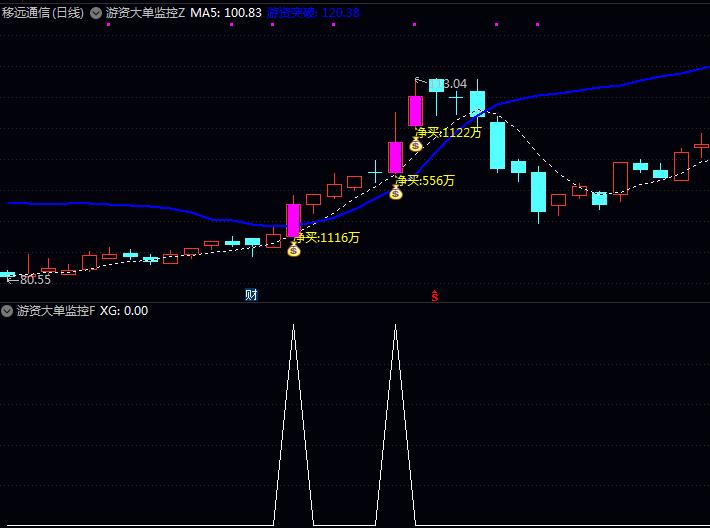Screen dimensions: 710x528
Task: Click the money bag icon near 净买:1116万
Action: pyautogui.click(x=294, y=249)
